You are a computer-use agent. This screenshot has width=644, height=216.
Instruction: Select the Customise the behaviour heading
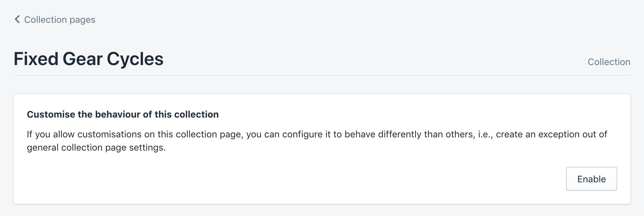tap(123, 114)
